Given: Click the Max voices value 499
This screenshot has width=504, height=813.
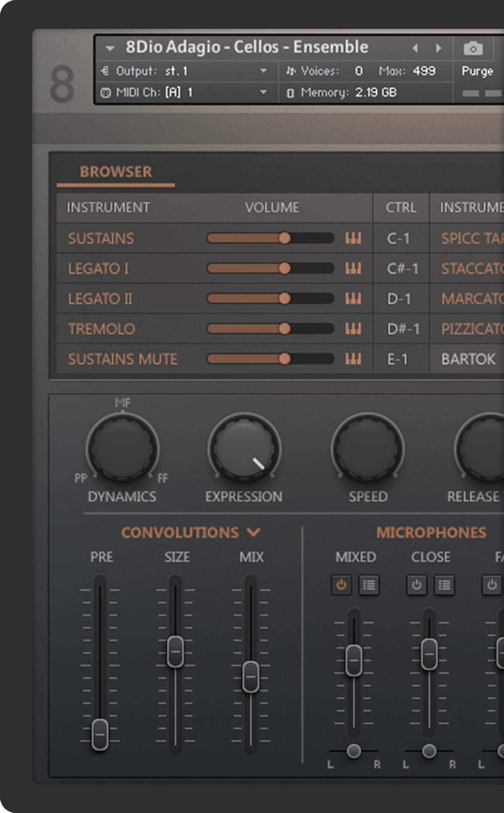Looking at the screenshot, I should point(424,71).
